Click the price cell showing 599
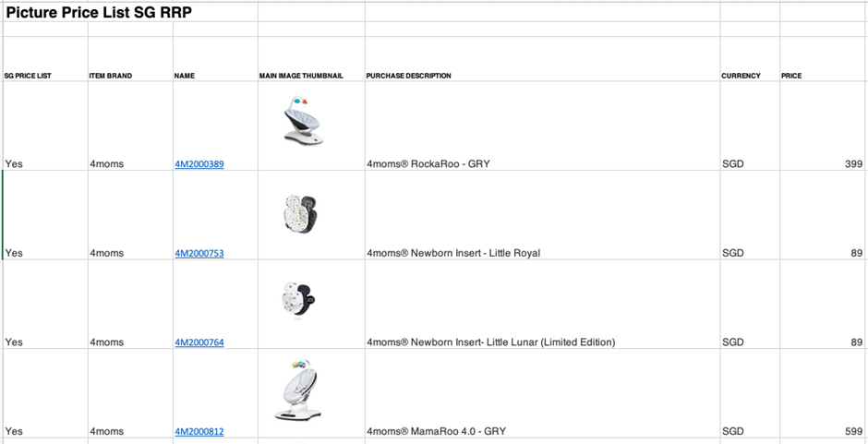This screenshot has width=868, height=444. [824, 393]
